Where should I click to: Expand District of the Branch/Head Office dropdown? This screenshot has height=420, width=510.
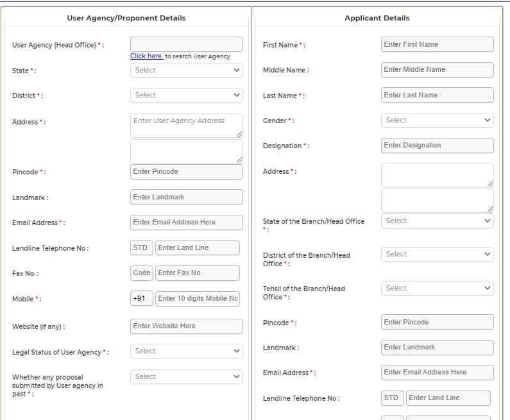pyautogui.click(x=437, y=254)
